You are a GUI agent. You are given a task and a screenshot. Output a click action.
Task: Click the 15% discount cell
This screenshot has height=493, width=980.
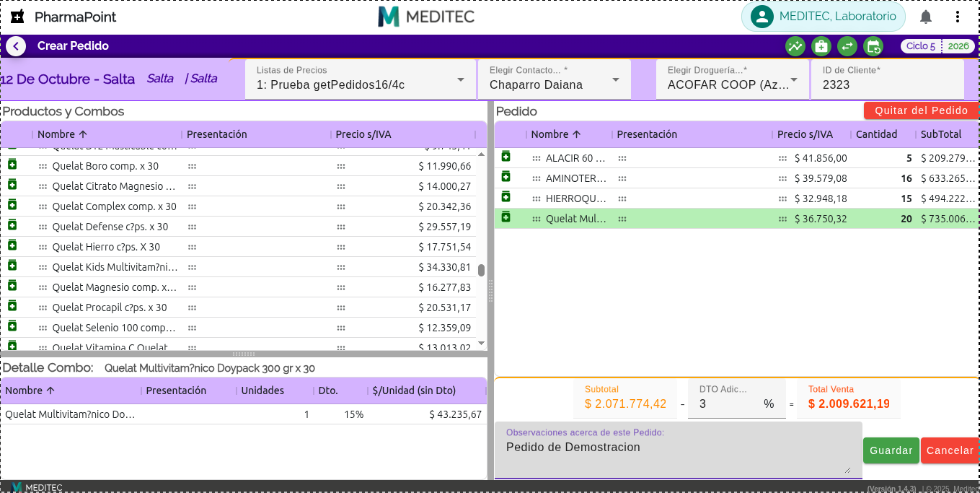click(353, 414)
